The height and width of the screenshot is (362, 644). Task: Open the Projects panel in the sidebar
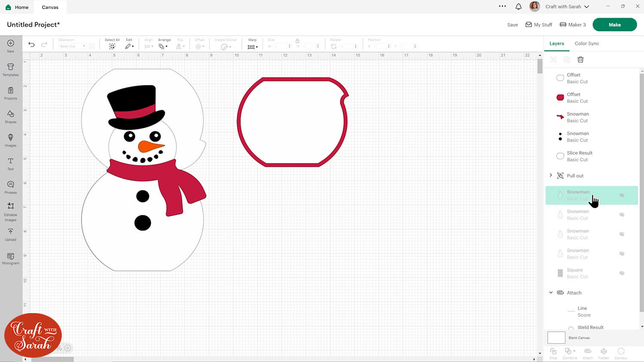click(11, 93)
